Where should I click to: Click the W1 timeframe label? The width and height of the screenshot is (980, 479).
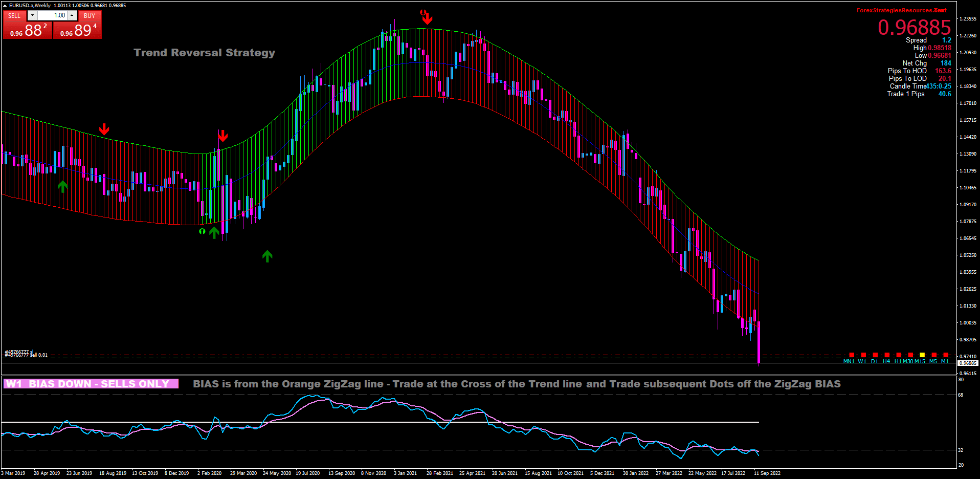pos(862,361)
